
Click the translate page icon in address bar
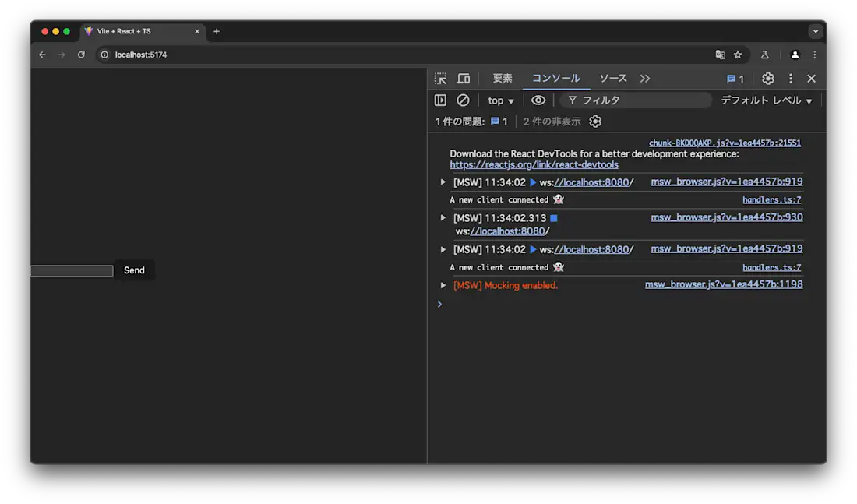[x=720, y=55]
